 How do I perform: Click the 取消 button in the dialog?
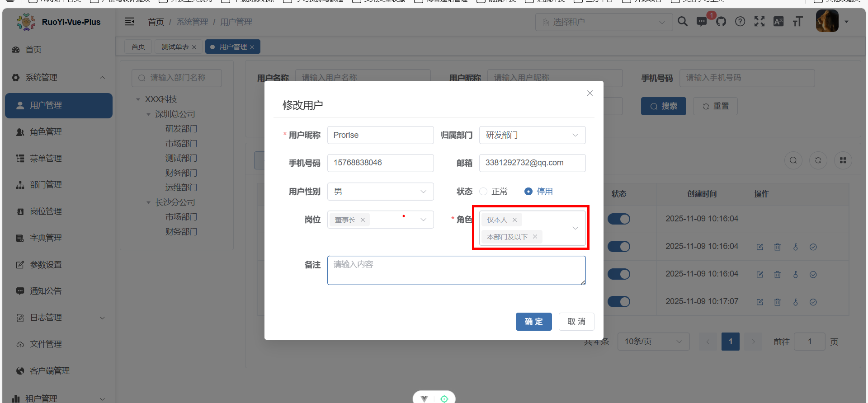click(x=576, y=322)
